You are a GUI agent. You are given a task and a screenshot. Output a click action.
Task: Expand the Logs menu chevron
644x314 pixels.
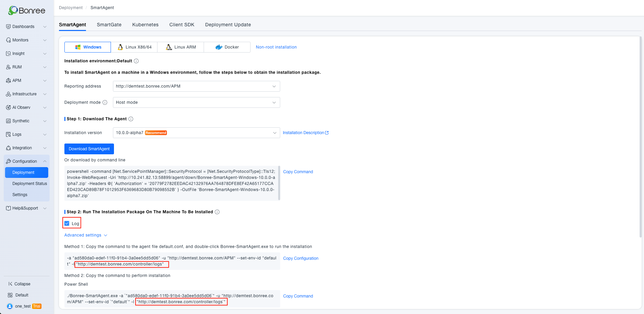45,134
